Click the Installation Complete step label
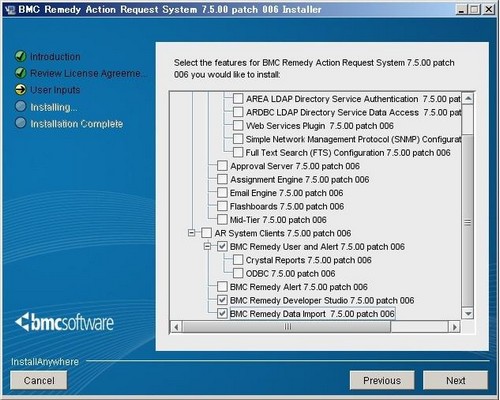 77,124
